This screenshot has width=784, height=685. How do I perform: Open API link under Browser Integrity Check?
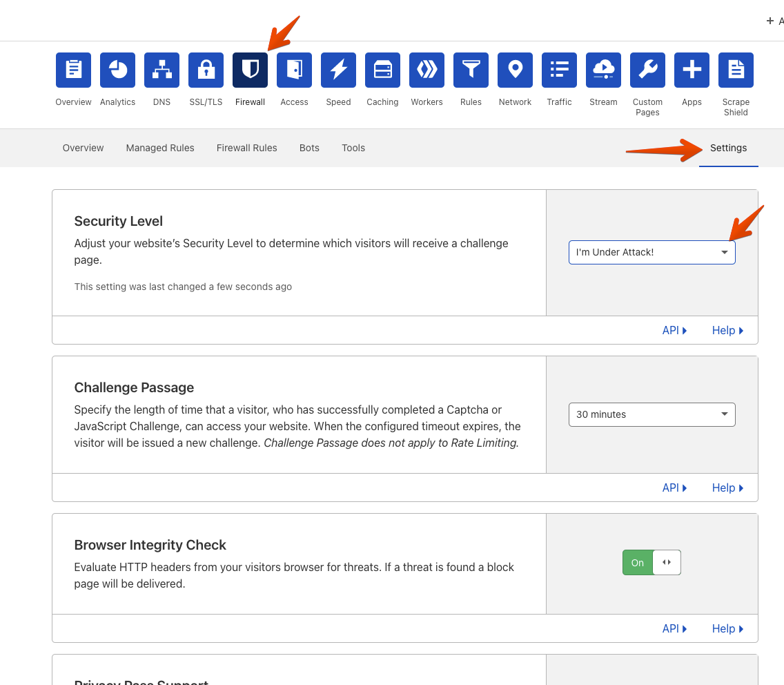point(674,628)
